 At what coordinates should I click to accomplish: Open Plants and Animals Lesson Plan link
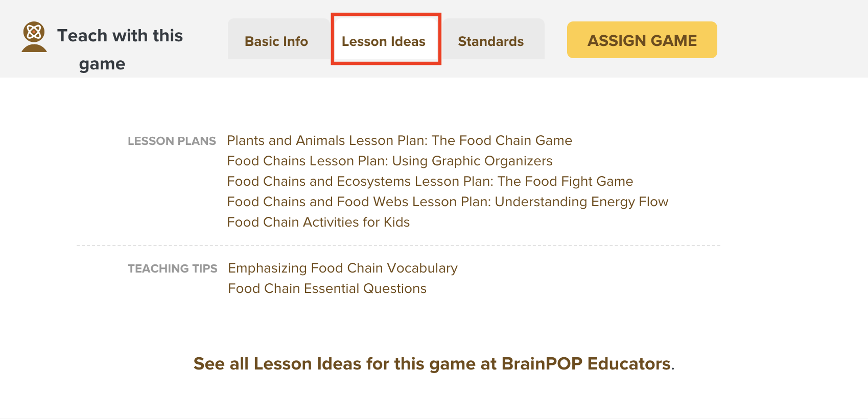[x=400, y=140]
